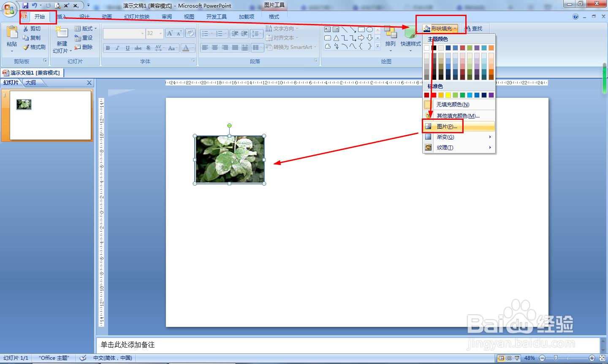Open the 格式 Format picture tools tab

(x=274, y=17)
